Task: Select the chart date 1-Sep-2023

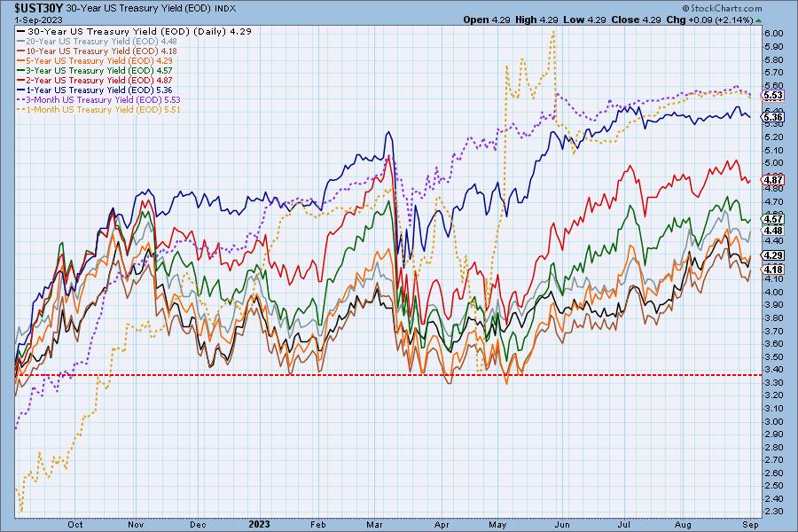Action: click(x=38, y=20)
